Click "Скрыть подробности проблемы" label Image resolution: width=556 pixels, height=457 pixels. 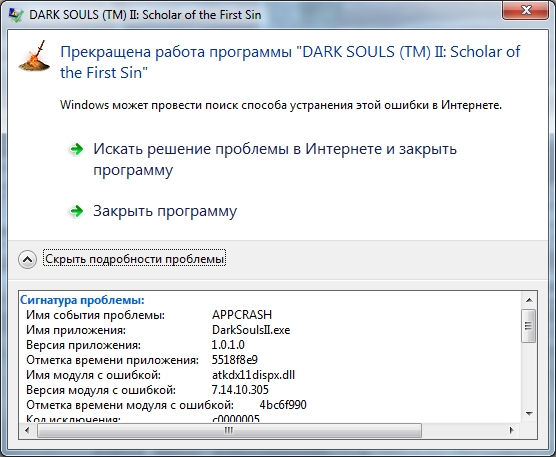pos(134,258)
